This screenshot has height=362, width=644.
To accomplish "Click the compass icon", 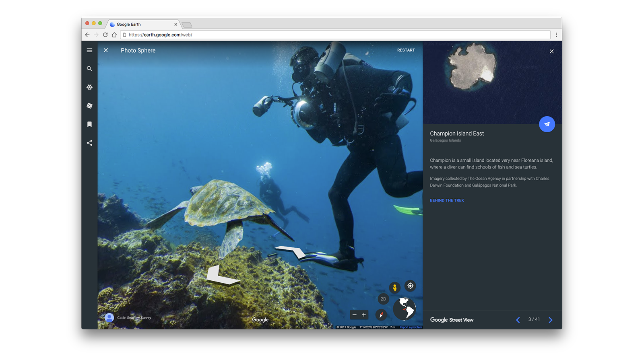I will pyautogui.click(x=381, y=315).
